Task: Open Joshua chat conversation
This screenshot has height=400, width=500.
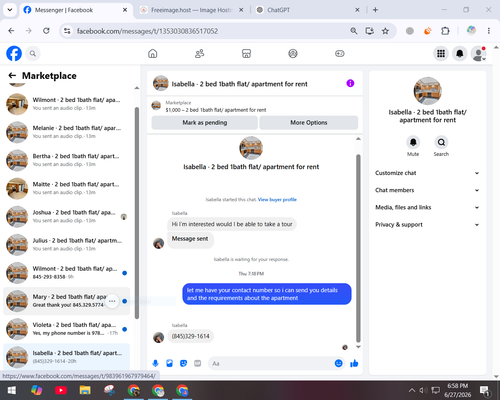Action: 67,216
